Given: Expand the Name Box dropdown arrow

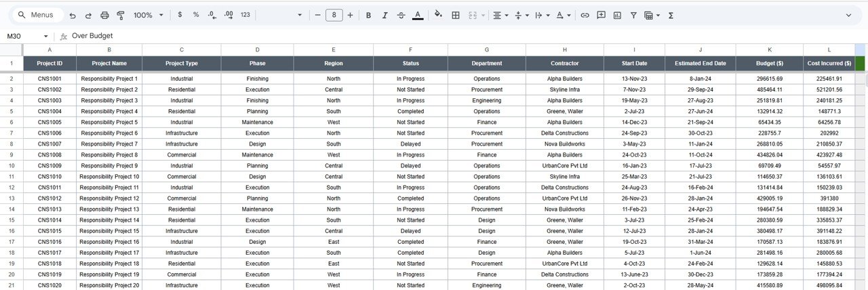Looking at the screenshot, I should [x=46, y=36].
